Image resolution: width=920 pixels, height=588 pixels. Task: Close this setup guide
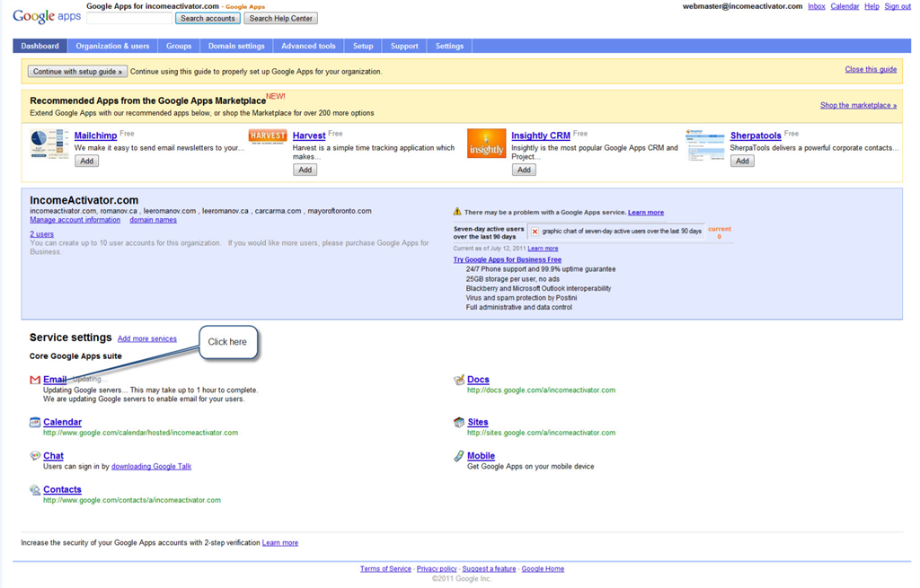tap(871, 69)
